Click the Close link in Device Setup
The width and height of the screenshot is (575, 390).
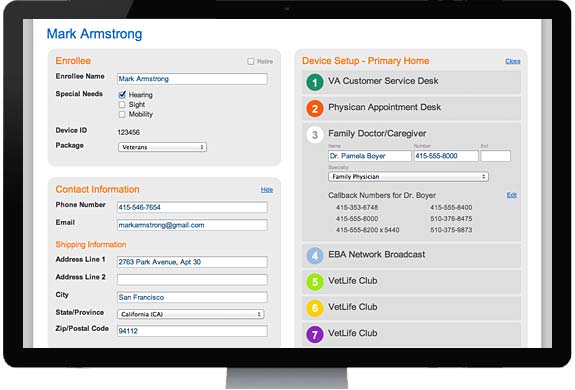click(x=513, y=61)
